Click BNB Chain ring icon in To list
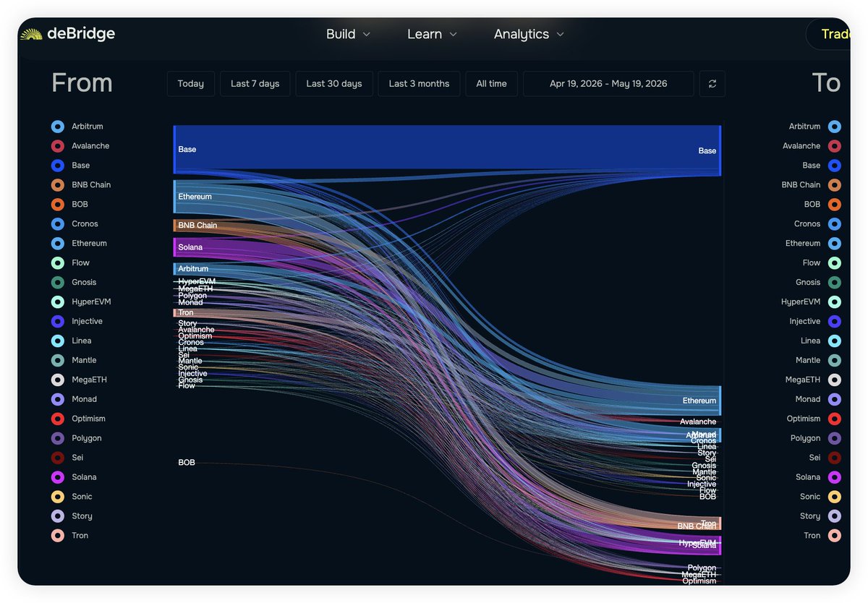The image size is (868, 603). pyautogui.click(x=835, y=185)
